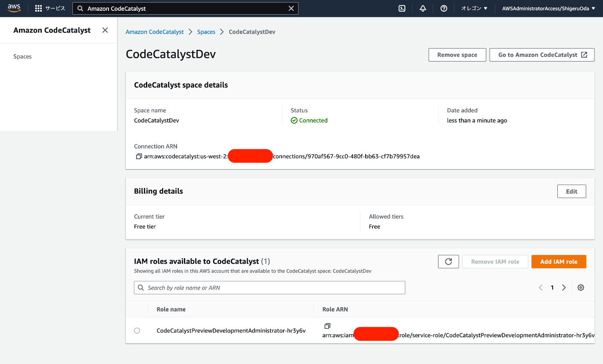This screenshot has height=364, width=603.
Task: Click the Remove space button
Action: pyautogui.click(x=457, y=55)
